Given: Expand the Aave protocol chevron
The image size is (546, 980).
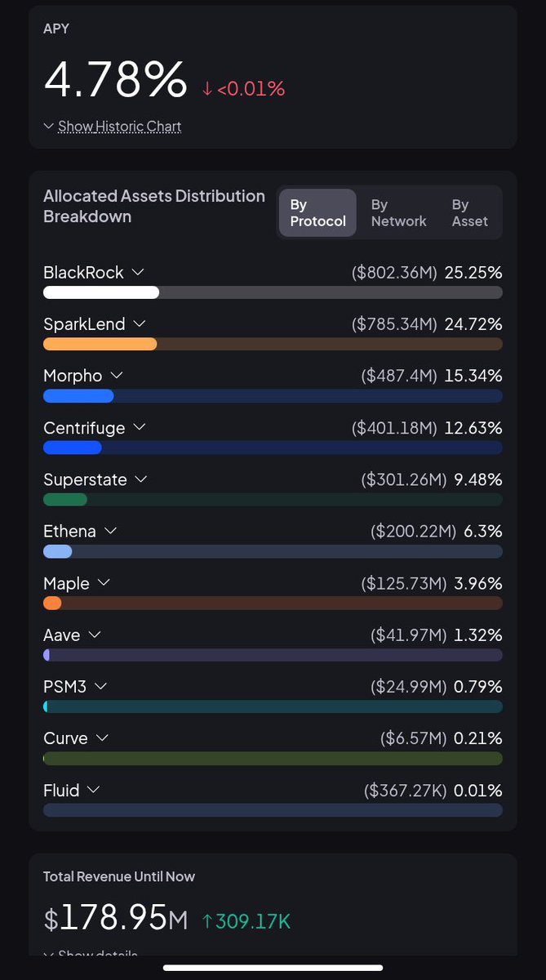Looking at the screenshot, I should pos(95,635).
